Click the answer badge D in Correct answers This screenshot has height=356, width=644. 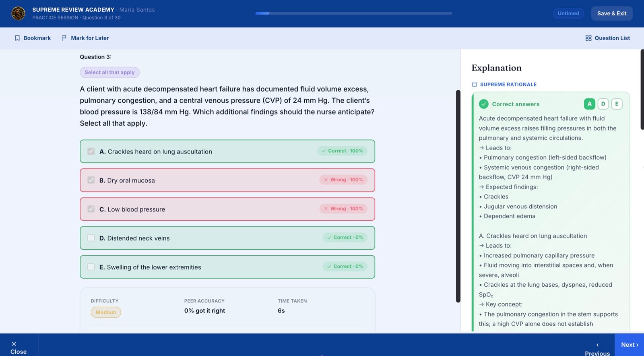coord(603,104)
